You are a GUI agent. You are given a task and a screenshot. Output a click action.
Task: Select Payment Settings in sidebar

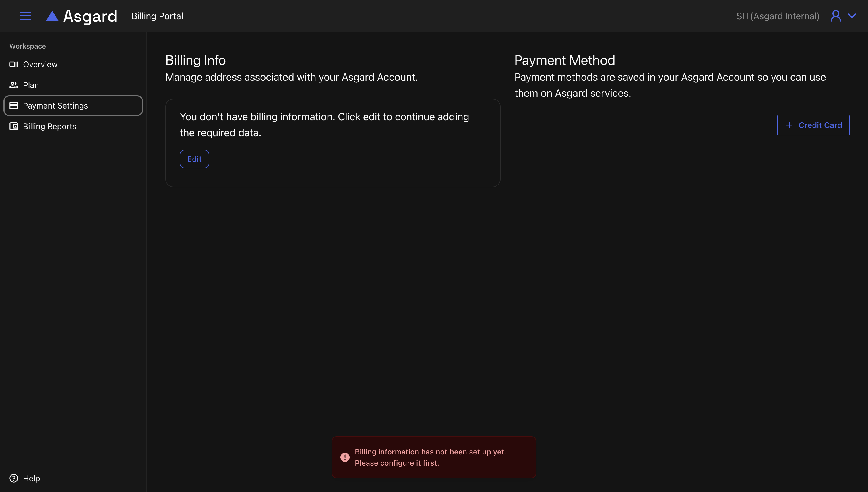pos(55,106)
